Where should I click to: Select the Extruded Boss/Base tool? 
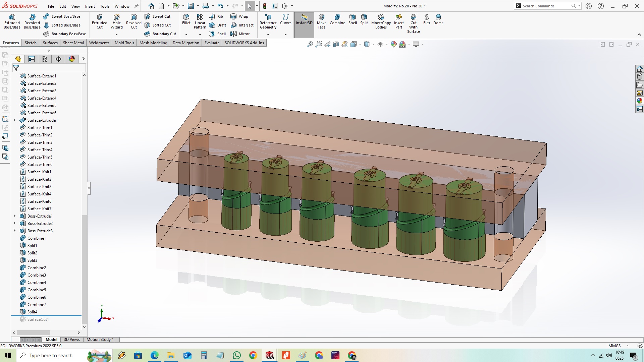coord(12,21)
